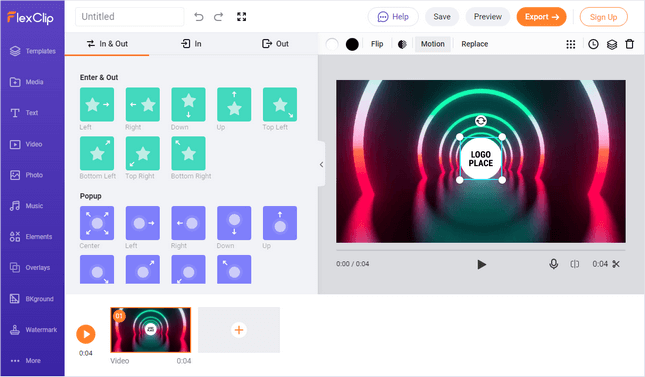Select the Popup Down animation
Screen dimensions: 645x377
pyautogui.click(x=234, y=223)
